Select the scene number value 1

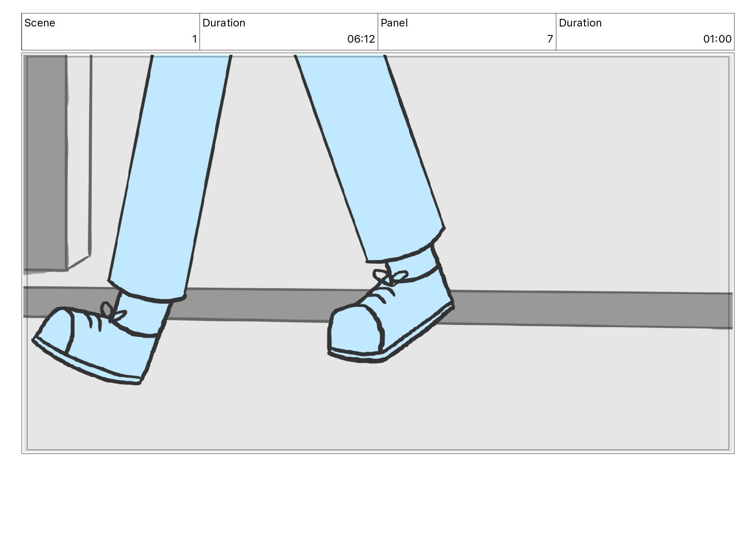coord(194,39)
